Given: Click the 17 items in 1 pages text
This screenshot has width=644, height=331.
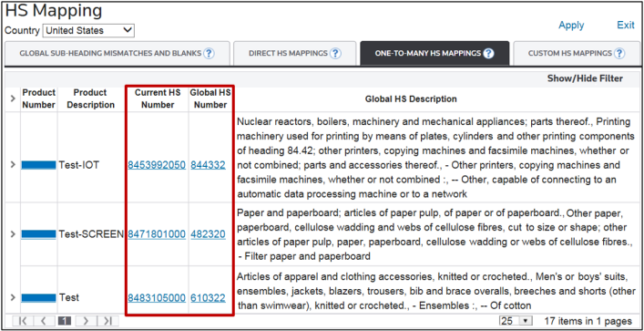Looking at the screenshot, I should click(x=588, y=321).
